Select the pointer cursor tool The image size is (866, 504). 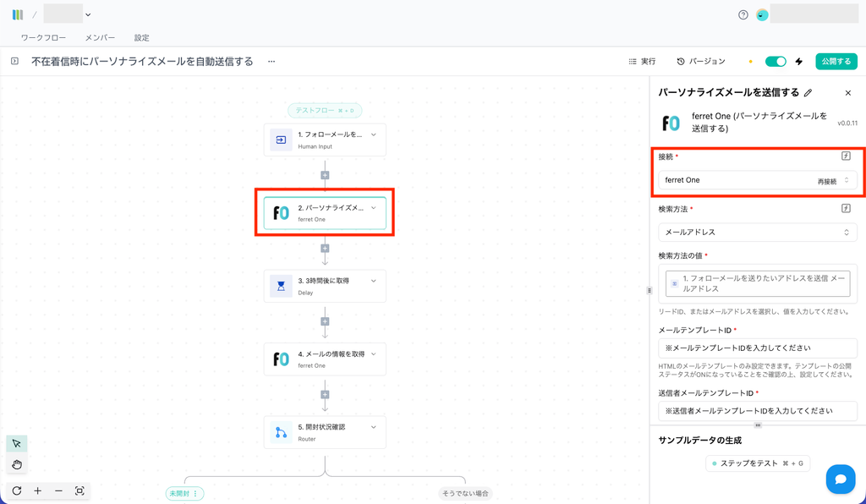(x=17, y=444)
